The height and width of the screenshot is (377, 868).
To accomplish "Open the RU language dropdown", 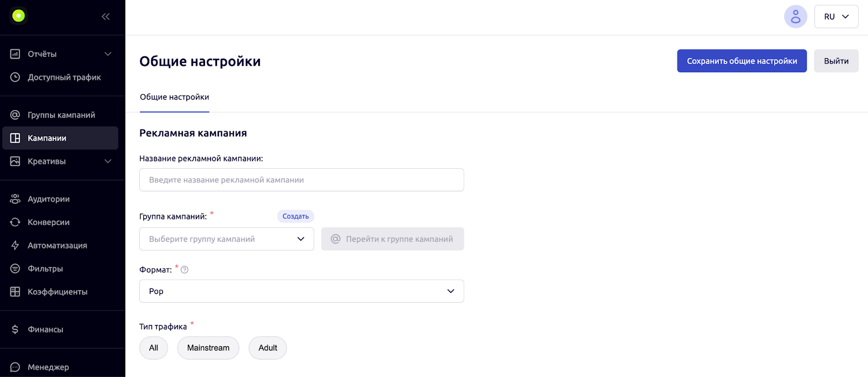I will coord(836,17).
